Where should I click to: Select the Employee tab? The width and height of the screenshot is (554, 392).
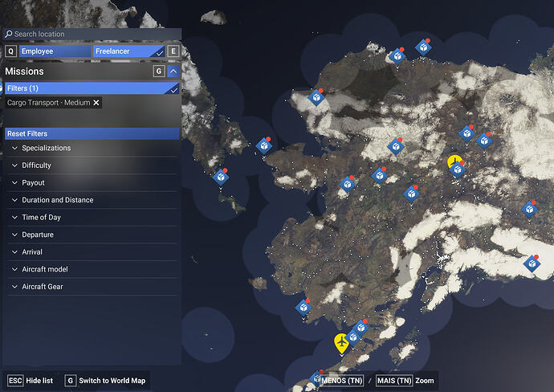55,51
